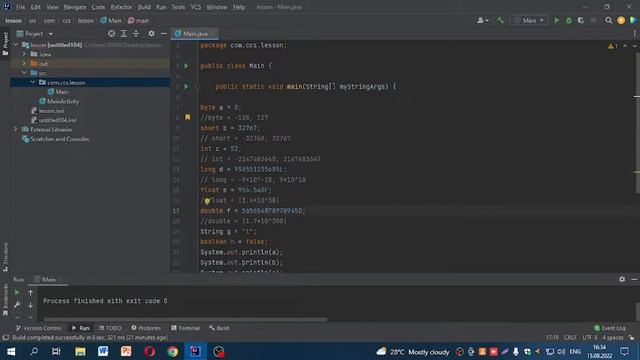Click run gutter icon next to main method
Viewport: 640px width, 360px height.
tap(187, 87)
